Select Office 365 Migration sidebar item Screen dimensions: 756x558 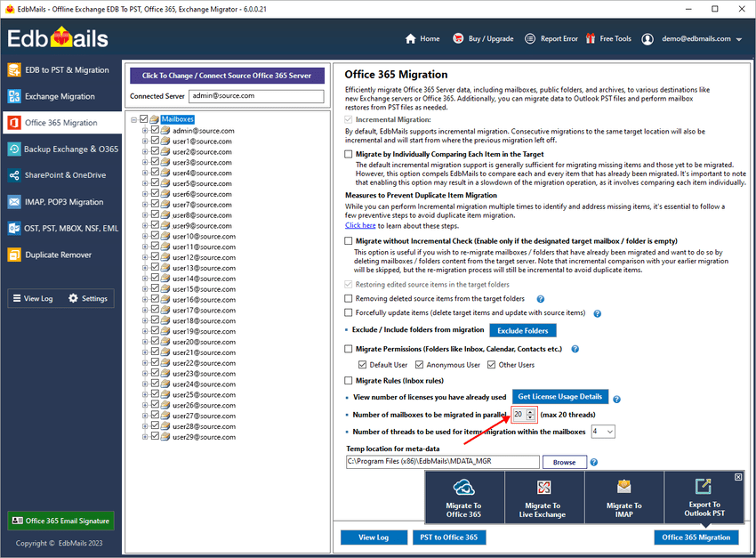(61, 123)
